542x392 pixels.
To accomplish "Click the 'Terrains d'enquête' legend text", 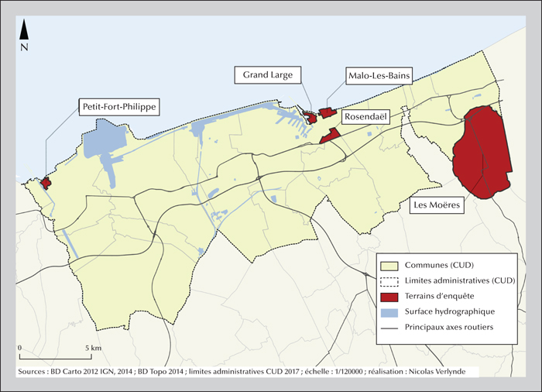I will (x=439, y=296).
